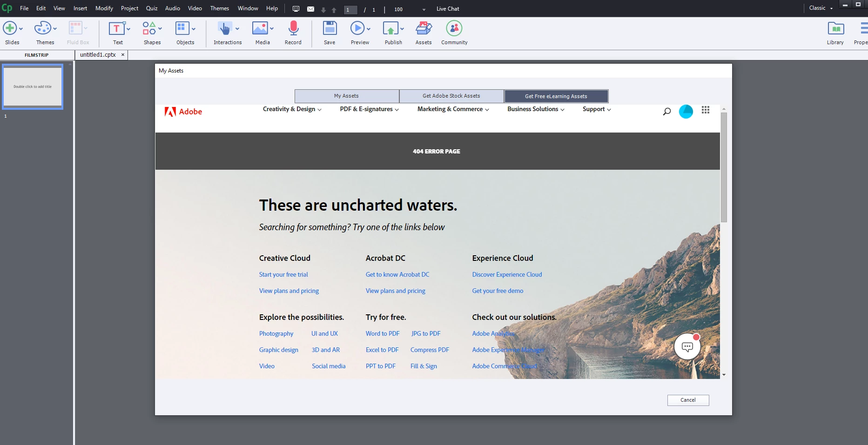Click the web page vertical scrollbar thumb
Viewport: 868px width, 445px height.
(x=724, y=167)
